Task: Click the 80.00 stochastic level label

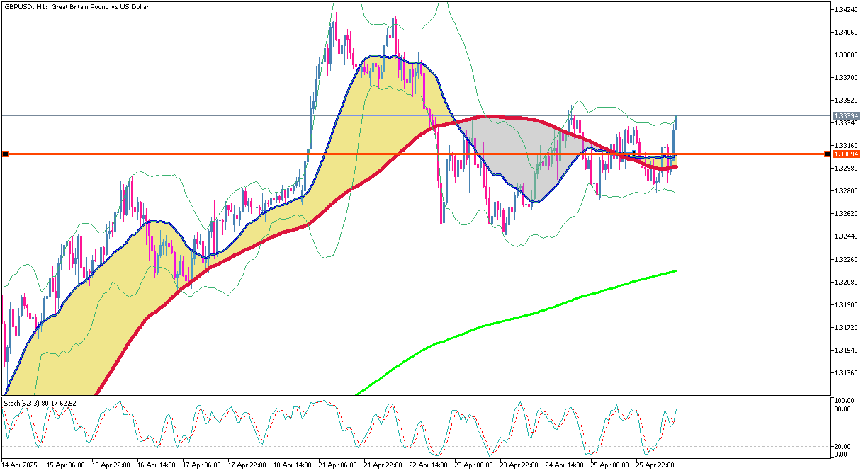Action: (843, 409)
